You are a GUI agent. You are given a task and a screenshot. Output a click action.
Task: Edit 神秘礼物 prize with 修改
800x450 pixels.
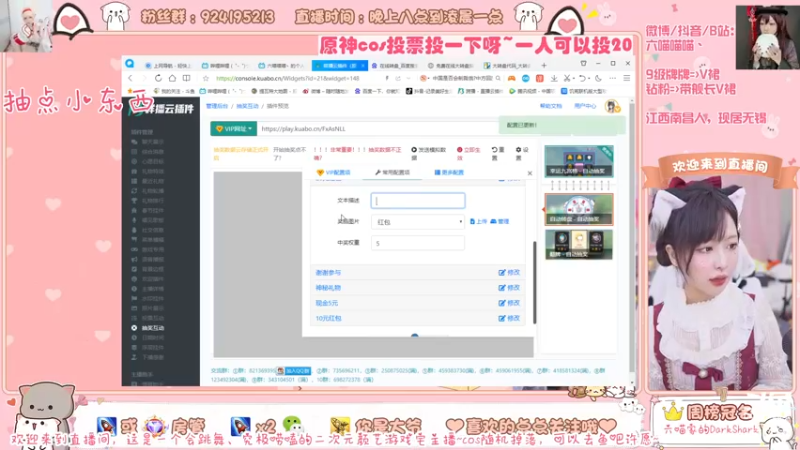click(x=509, y=288)
